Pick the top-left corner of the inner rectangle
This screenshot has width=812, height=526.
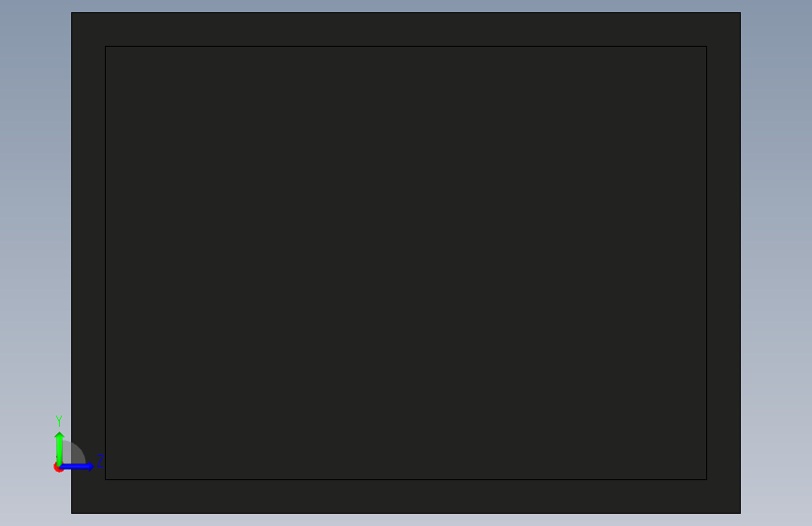tap(106, 47)
